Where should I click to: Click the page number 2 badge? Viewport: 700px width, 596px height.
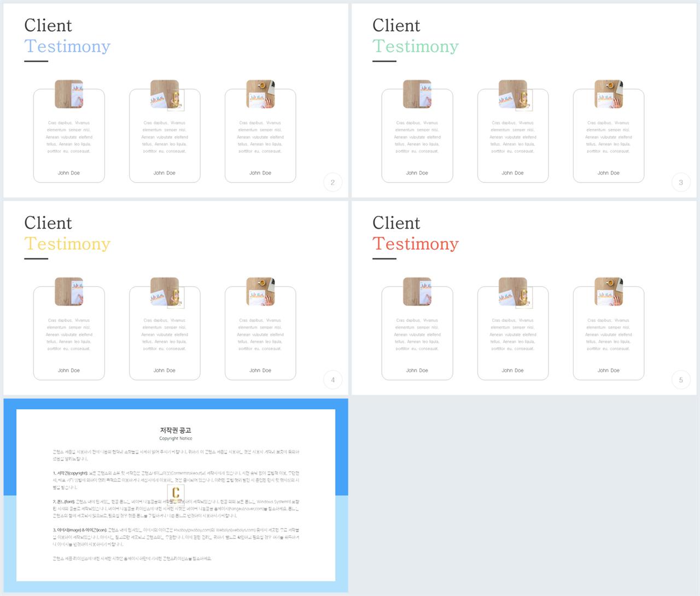coord(332,182)
